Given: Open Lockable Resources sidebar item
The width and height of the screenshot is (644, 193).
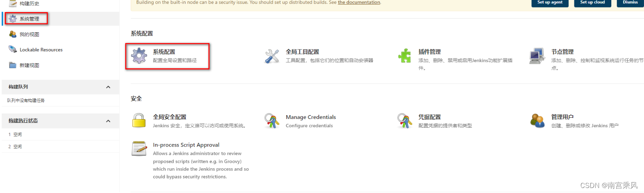Looking at the screenshot, I should click(41, 50).
